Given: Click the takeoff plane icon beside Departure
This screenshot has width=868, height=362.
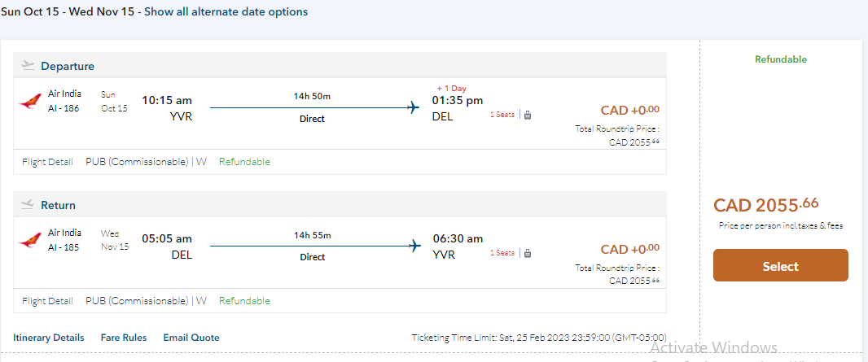Looking at the screenshot, I should point(28,65).
